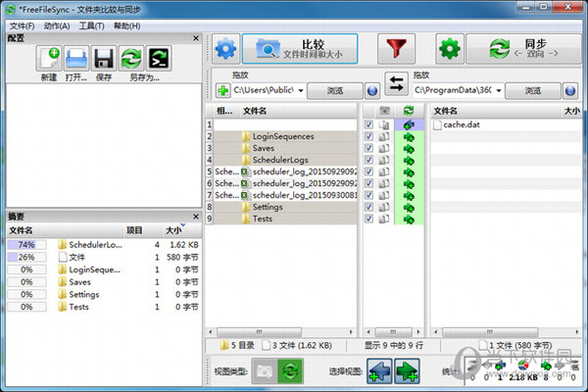Open the 帮助(H) menu
The height and width of the screenshot is (392, 588).
(x=126, y=25)
